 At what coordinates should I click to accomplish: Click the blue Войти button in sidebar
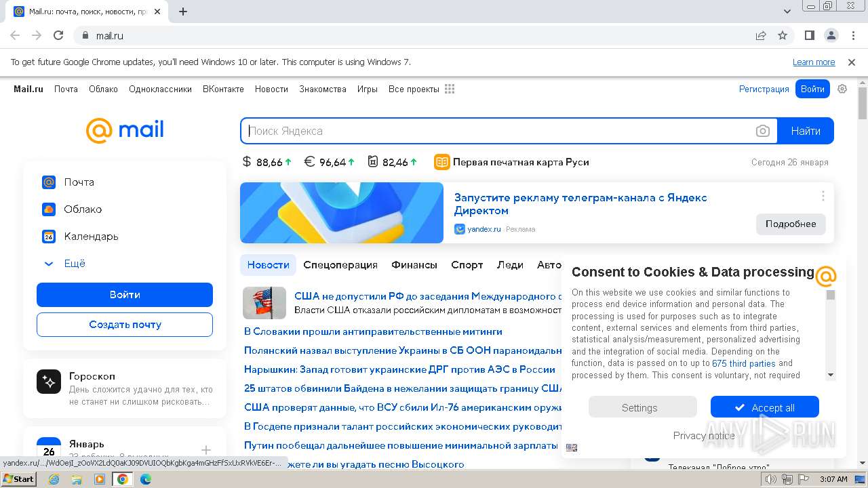tap(125, 295)
